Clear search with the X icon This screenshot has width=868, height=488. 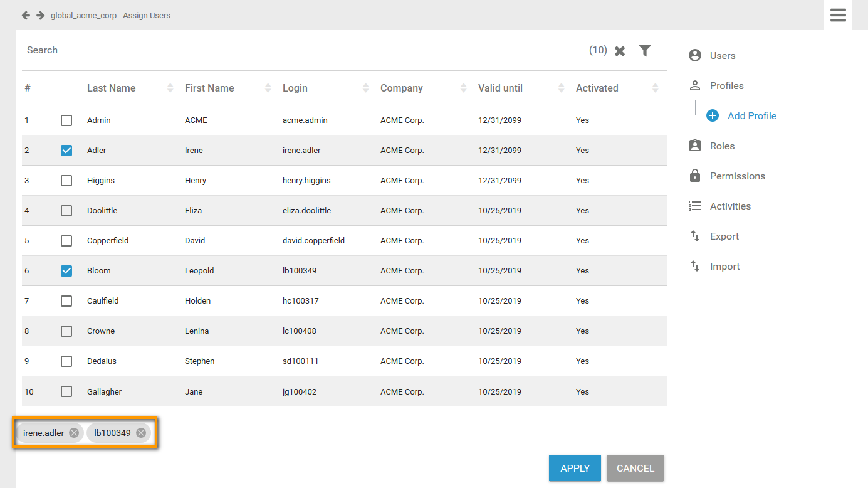point(620,51)
